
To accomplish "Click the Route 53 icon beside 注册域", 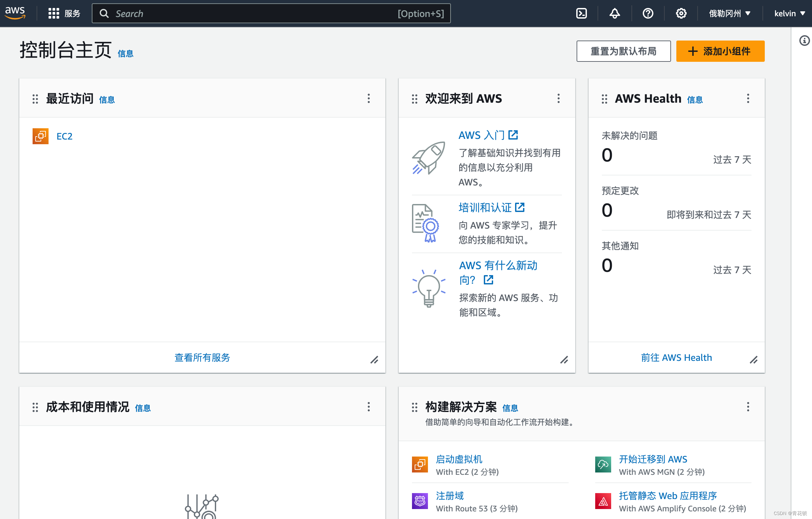I will [x=420, y=501].
